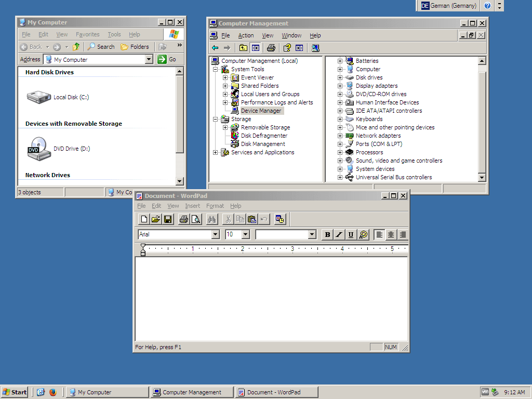
Task: Toggle Bold formatting in WordPad
Action: [327, 234]
